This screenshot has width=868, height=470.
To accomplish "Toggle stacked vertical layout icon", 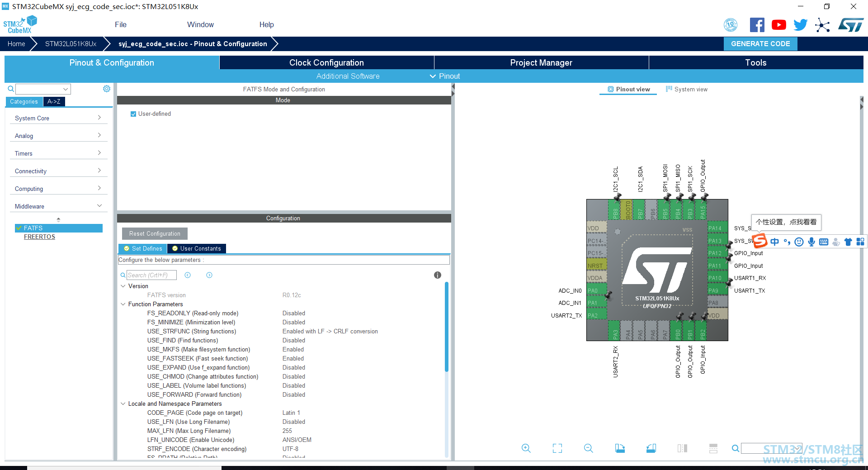I will 713,448.
